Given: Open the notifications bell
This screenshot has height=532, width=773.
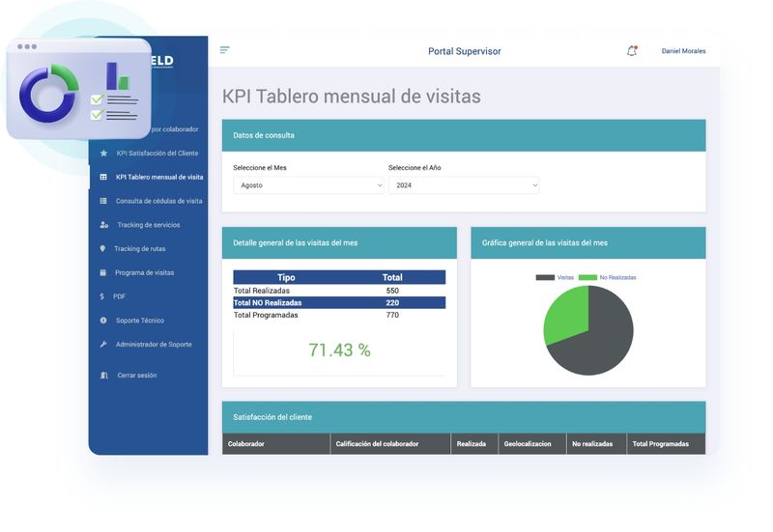Looking at the screenshot, I should pyautogui.click(x=632, y=51).
